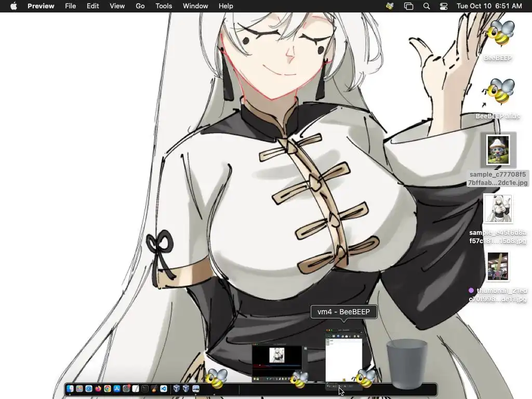Open Spotlight search magnifier
The height and width of the screenshot is (399, 532).
[x=427, y=6]
